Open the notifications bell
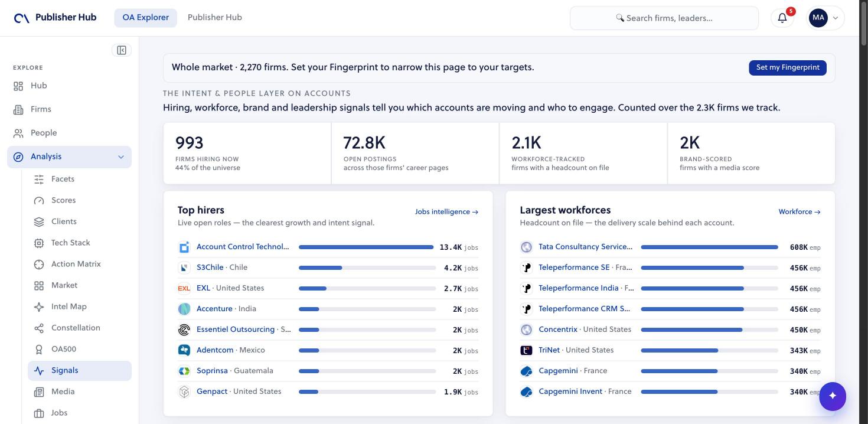 tap(782, 18)
